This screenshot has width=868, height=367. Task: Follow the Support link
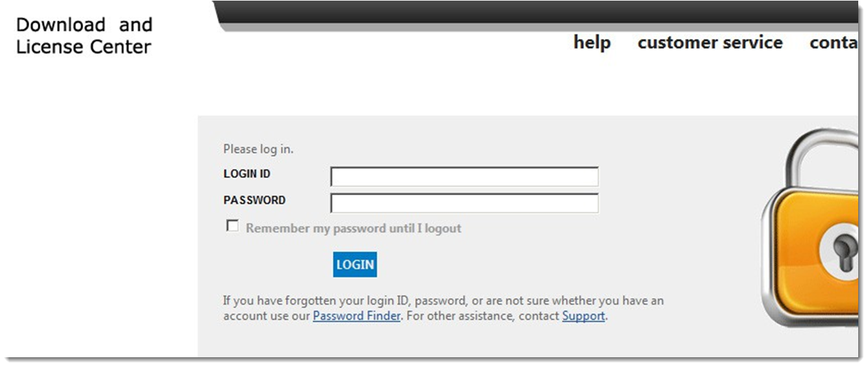pyautogui.click(x=583, y=316)
